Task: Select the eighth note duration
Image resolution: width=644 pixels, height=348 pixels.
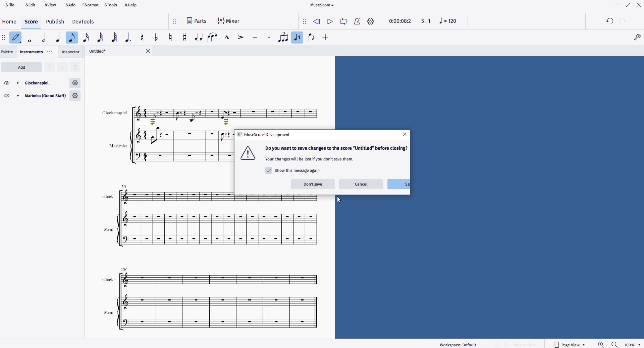Action: click(71, 38)
